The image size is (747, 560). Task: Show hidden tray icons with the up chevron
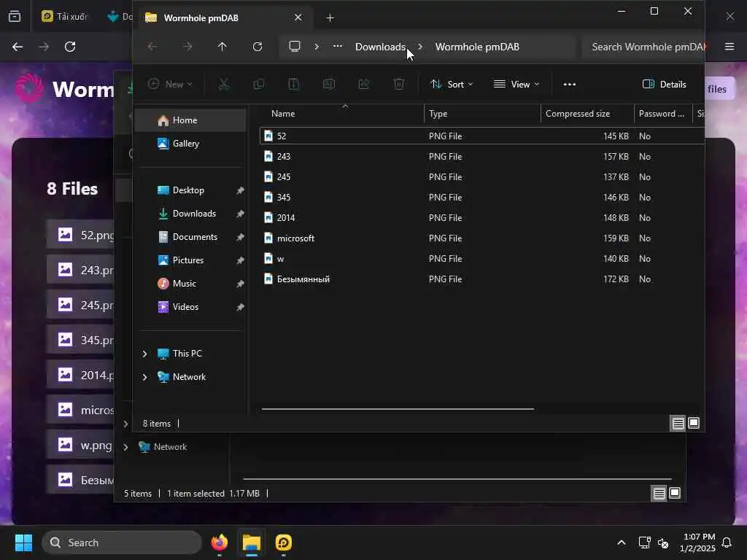[x=622, y=542]
